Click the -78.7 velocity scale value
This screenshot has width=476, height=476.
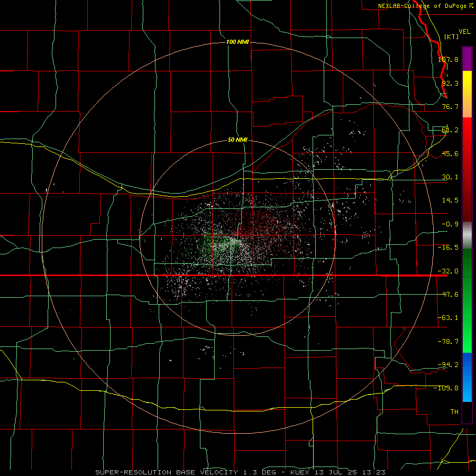point(448,341)
